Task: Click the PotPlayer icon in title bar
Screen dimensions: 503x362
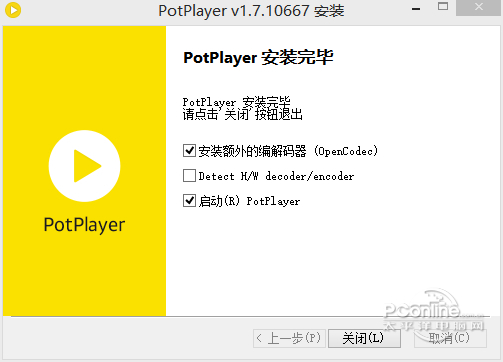Action: coord(13,10)
